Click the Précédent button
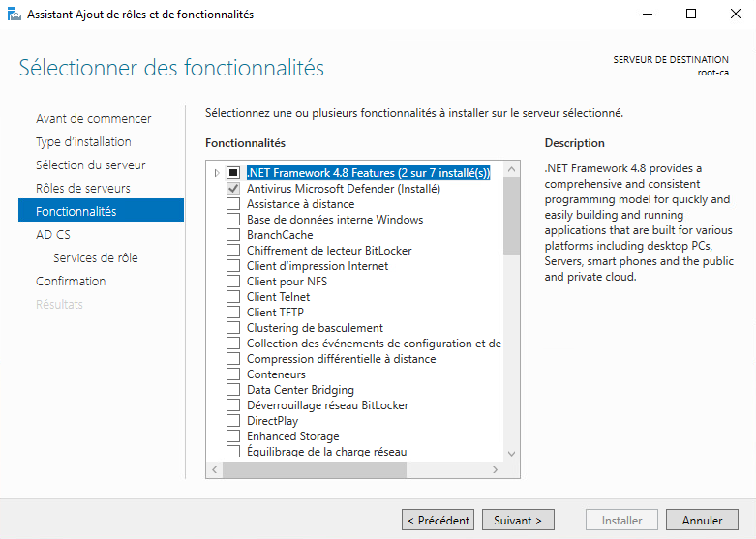The width and height of the screenshot is (756, 539). coord(438,520)
